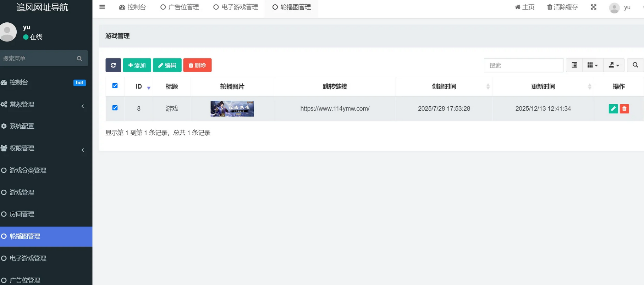Switch to the 控制台 tab

point(132,7)
